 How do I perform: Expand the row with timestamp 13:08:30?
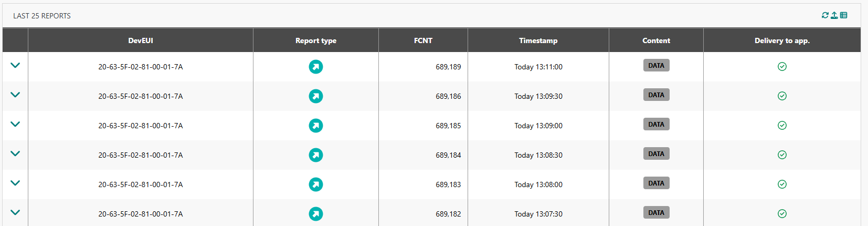coord(15,154)
